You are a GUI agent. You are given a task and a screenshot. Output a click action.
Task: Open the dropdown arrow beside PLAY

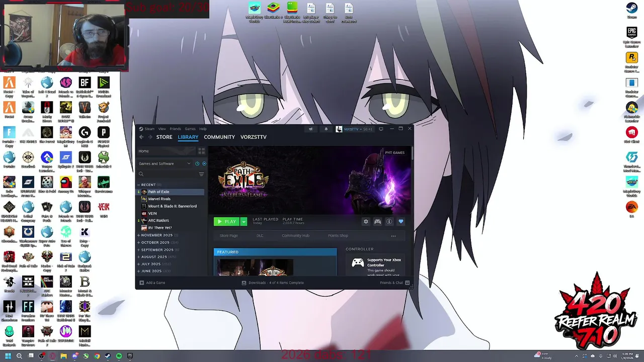point(244,222)
